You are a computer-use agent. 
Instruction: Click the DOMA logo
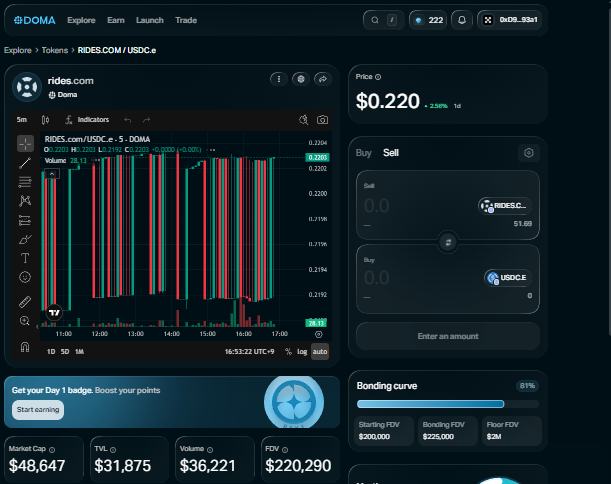click(35, 20)
